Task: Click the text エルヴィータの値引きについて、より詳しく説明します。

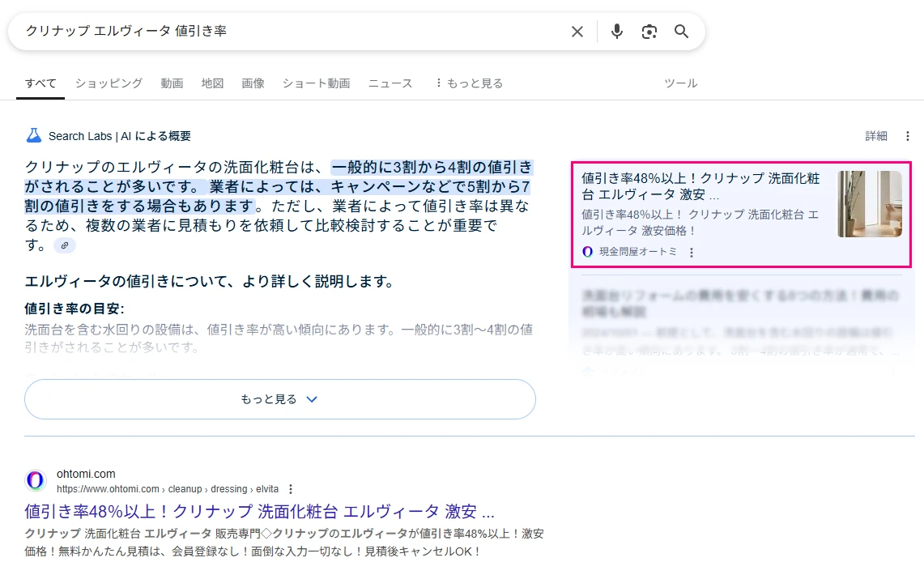Action: pyautogui.click(x=209, y=282)
